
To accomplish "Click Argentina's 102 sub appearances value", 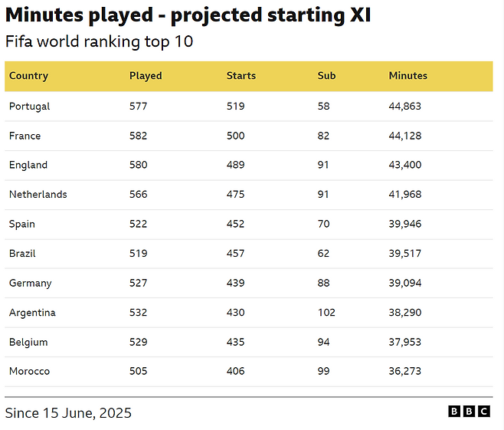I will 326,313.
